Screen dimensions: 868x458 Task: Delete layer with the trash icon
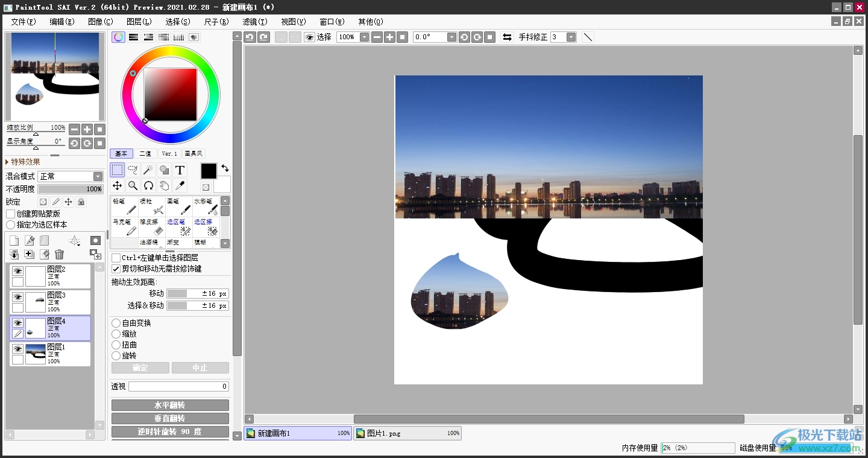point(59,255)
